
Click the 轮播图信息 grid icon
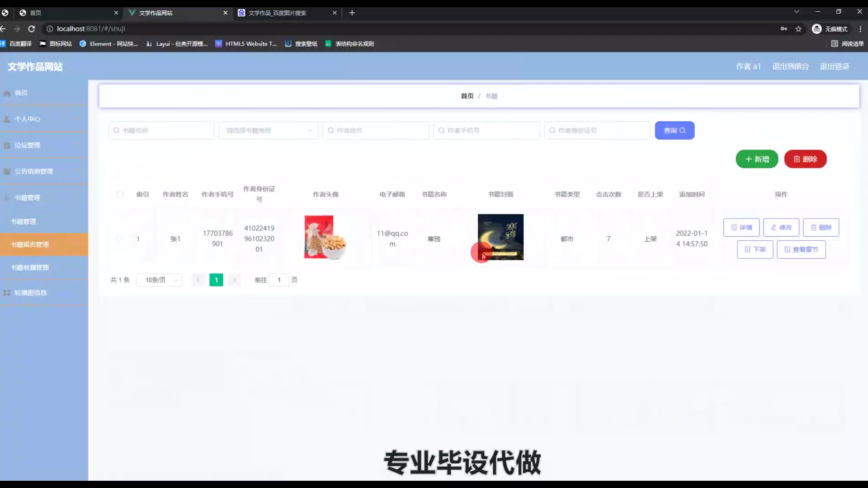[x=7, y=293]
